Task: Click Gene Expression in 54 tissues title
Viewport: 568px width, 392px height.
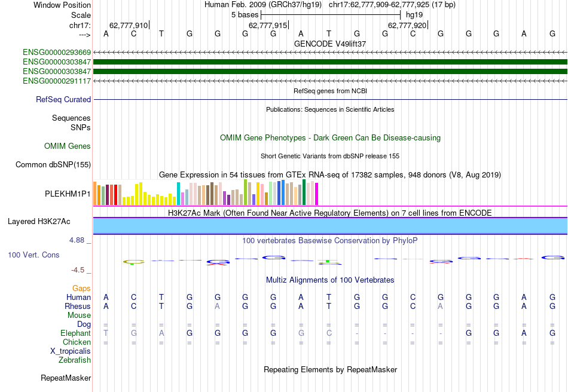Action: (330, 175)
